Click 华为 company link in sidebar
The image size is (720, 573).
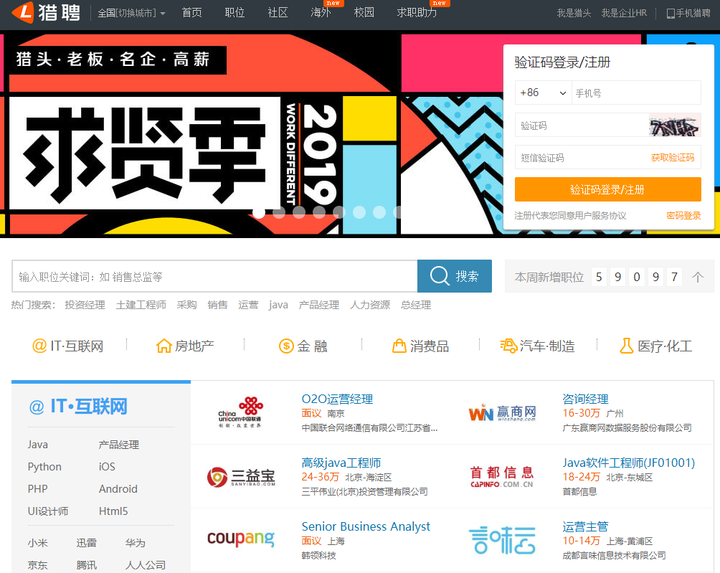135,543
